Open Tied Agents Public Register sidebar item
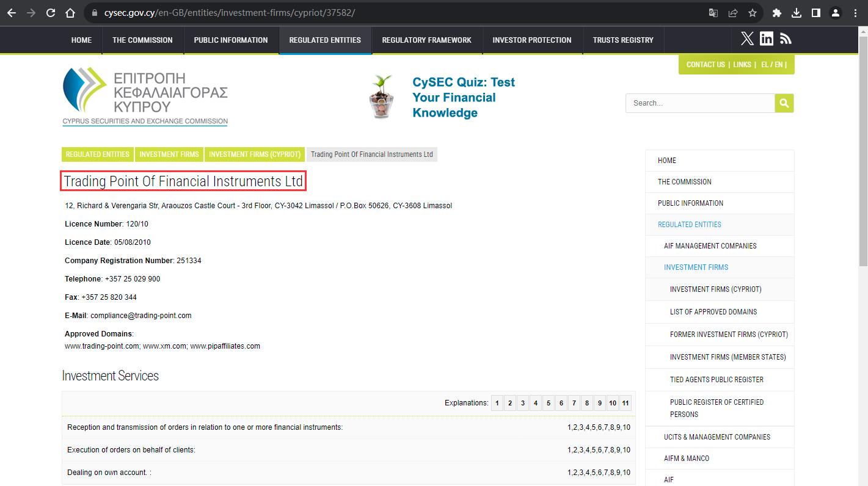The image size is (868, 486). tap(717, 380)
